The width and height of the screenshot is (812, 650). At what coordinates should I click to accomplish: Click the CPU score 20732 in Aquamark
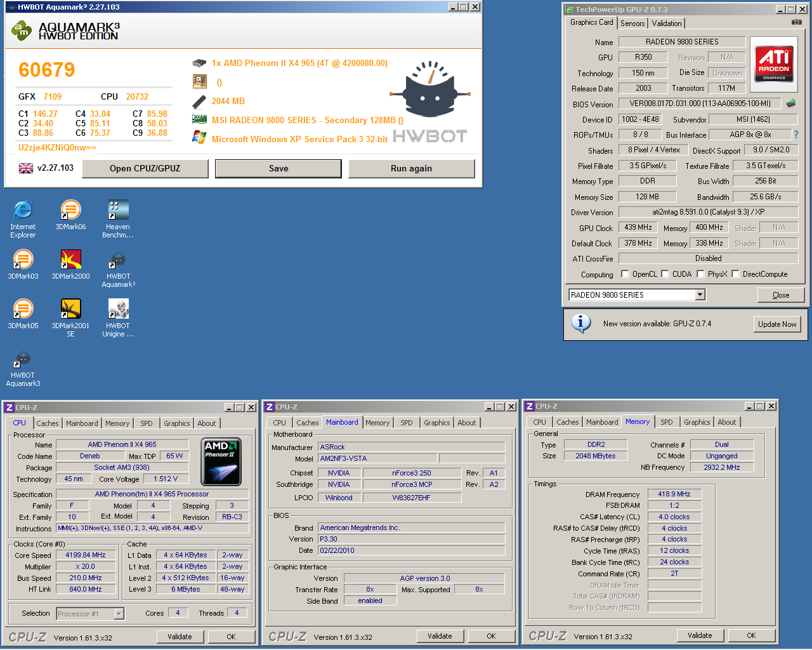point(137,96)
